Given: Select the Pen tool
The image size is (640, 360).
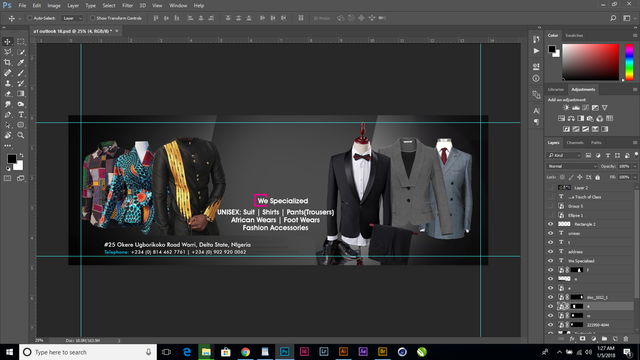Looking at the screenshot, I should [7, 115].
